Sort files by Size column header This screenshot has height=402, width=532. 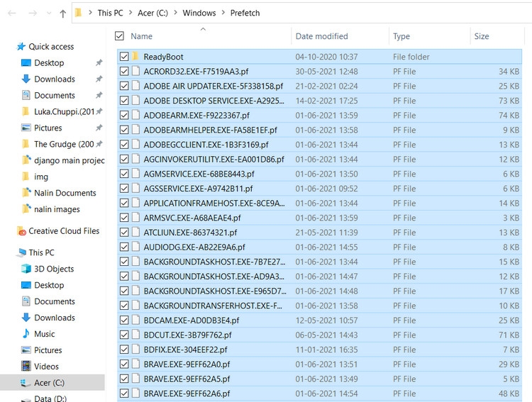click(x=482, y=36)
